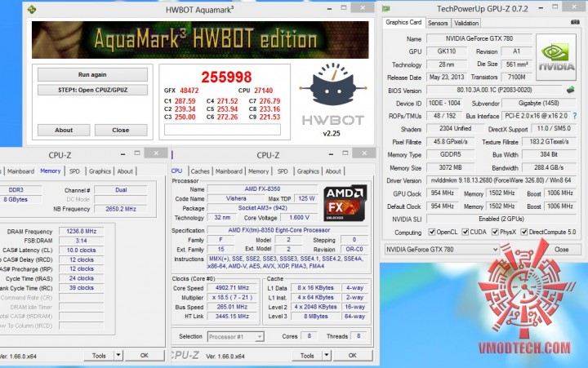Click the HT Link value 3445.15 MHz
Viewport: 588px width, 368px height.
pos(232,317)
